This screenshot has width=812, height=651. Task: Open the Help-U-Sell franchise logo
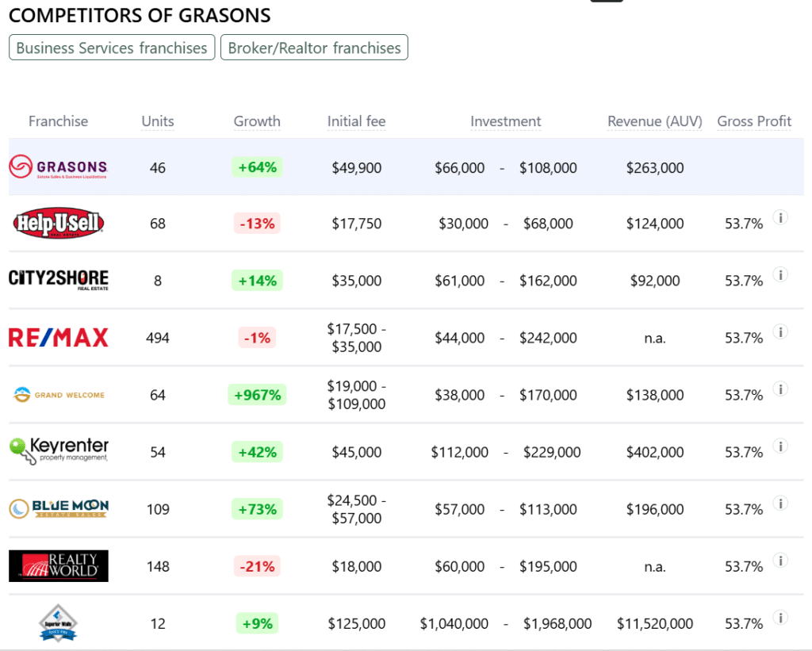(58, 224)
